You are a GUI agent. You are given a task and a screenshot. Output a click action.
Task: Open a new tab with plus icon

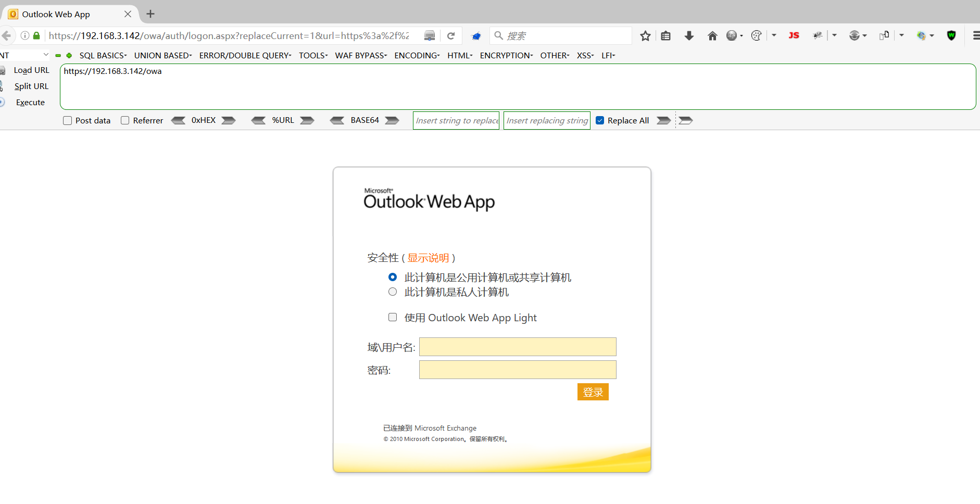pos(150,14)
